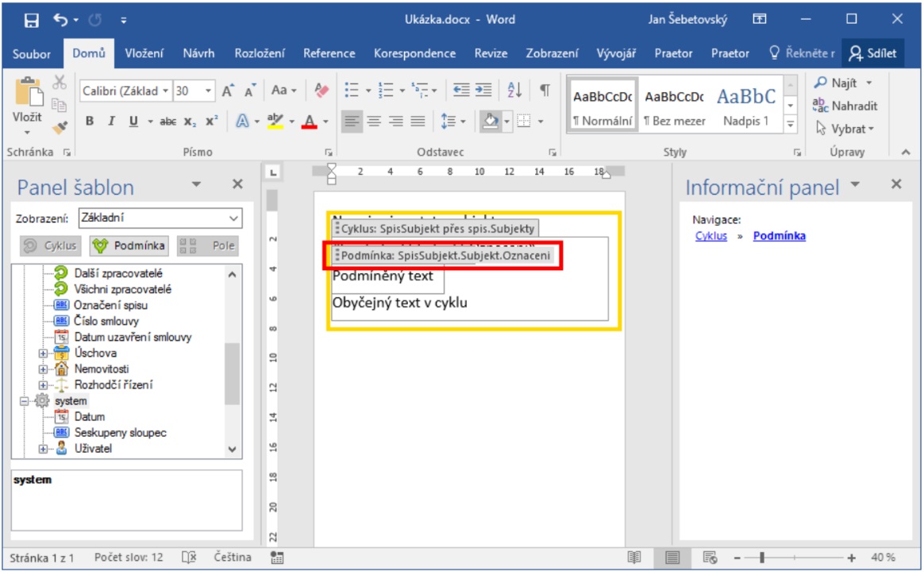
Task: Click the Sort A-Z icon
Action: tap(514, 91)
